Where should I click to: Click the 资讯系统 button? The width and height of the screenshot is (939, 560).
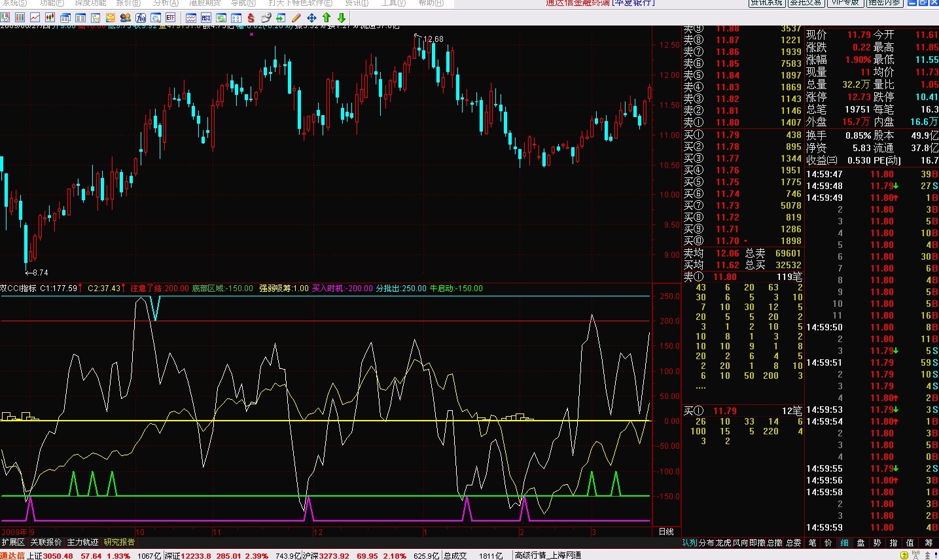(x=766, y=3)
